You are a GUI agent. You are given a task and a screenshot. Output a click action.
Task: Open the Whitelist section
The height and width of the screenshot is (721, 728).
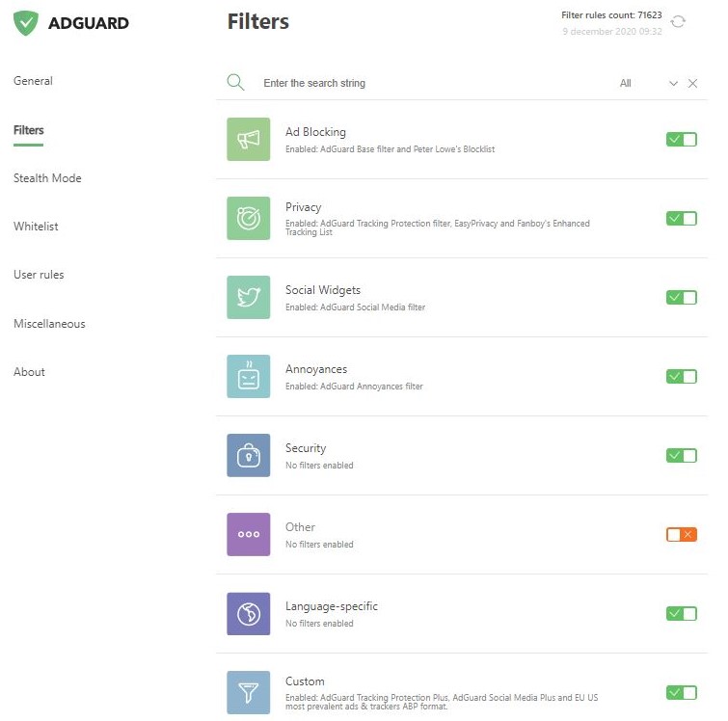coord(36,227)
